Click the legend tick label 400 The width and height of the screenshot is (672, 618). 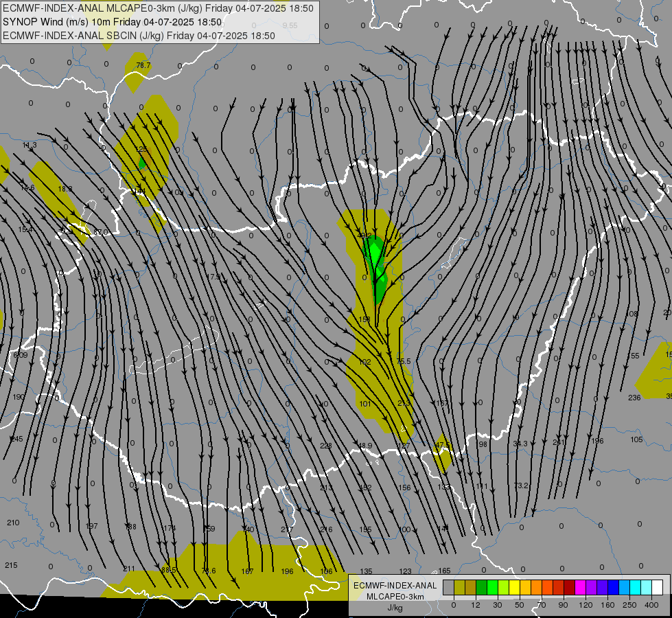pos(651,605)
